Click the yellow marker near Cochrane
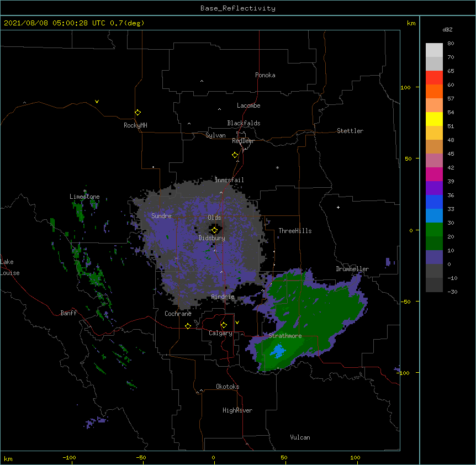The width and height of the screenshot is (476, 465). coord(188,326)
